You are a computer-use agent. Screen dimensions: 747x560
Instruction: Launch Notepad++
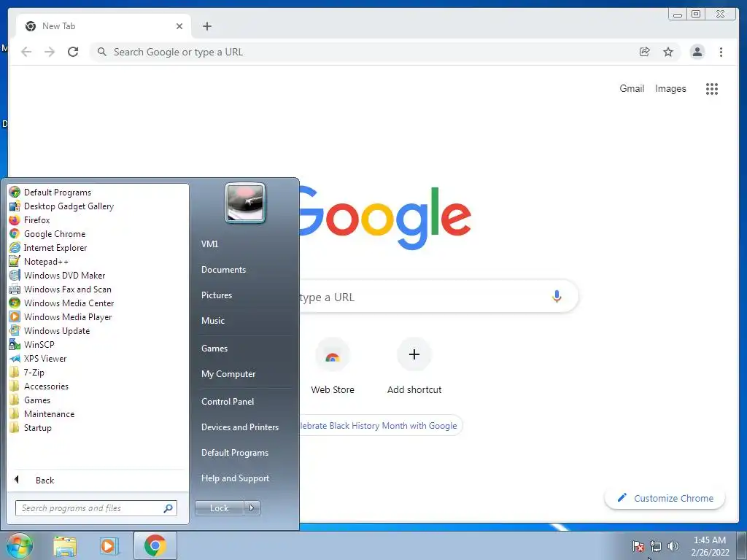(x=39, y=262)
